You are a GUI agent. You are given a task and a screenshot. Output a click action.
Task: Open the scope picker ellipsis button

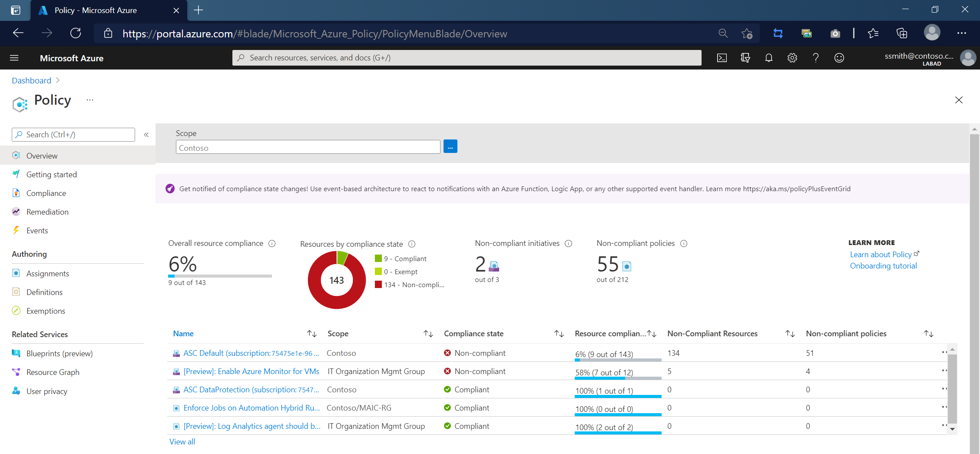(x=450, y=146)
